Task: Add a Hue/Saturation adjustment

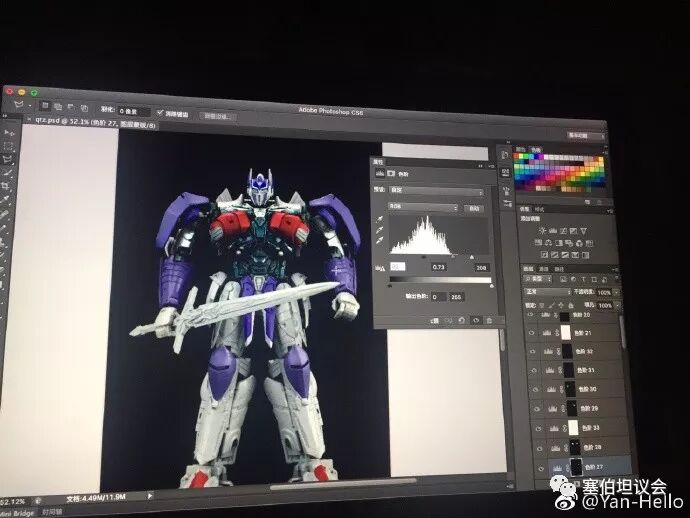Action: [x=538, y=242]
